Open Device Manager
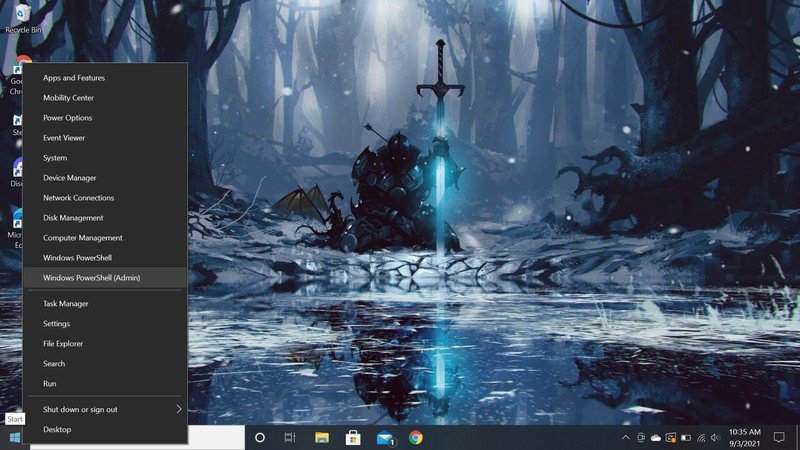The image size is (800, 450). pyautogui.click(x=105, y=178)
